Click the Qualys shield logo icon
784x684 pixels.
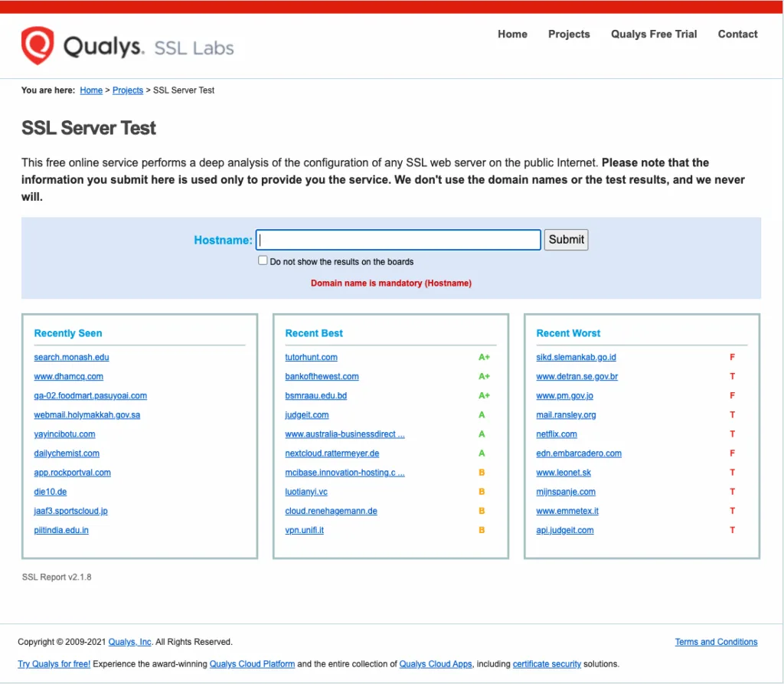click(38, 45)
